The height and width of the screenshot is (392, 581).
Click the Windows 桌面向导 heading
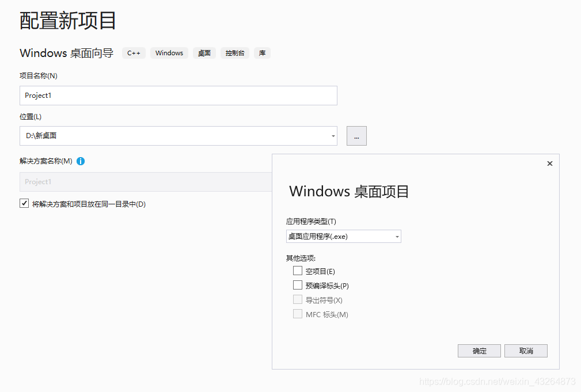coord(67,53)
